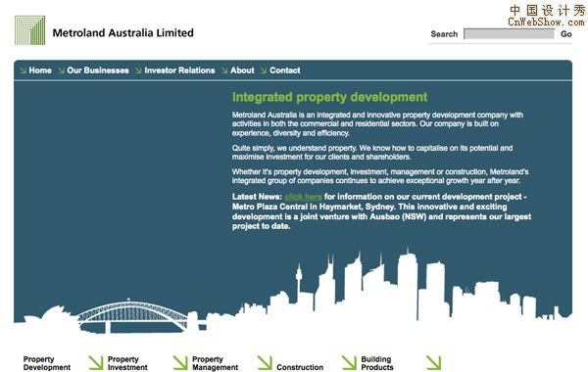The width and height of the screenshot is (588, 372).
Task: Click the 'Integrated property development' heading
Action: tap(329, 97)
